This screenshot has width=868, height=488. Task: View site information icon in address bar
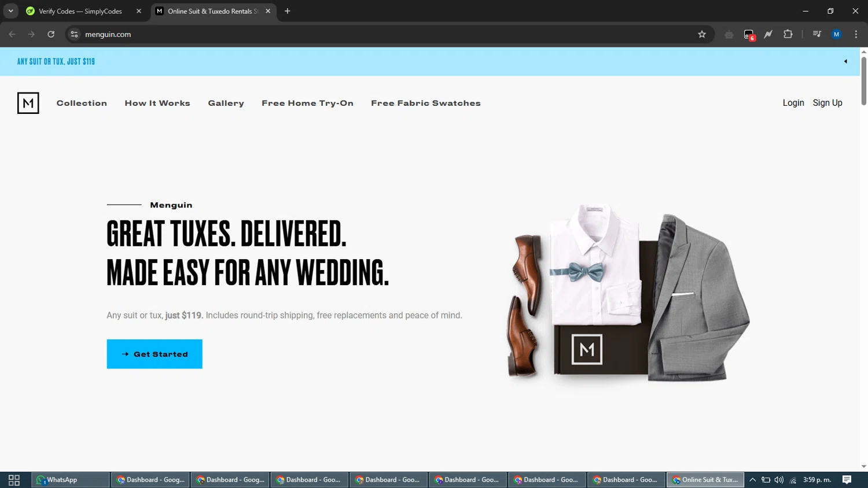[74, 34]
